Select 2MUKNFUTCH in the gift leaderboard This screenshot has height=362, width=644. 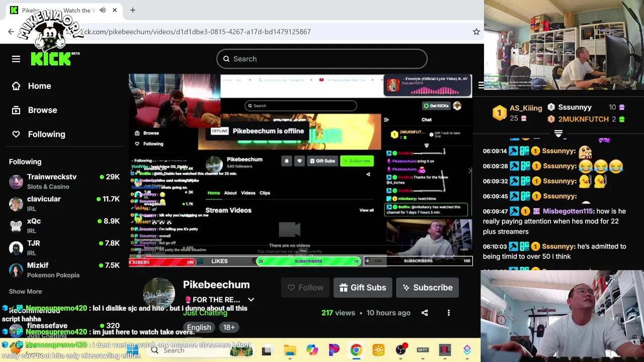point(583,119)
